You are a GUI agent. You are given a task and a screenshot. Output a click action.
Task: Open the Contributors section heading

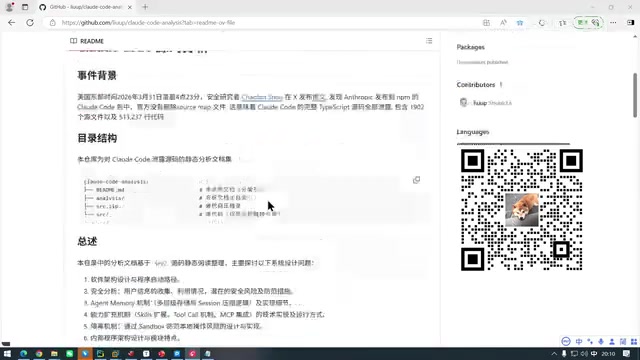coord(476,85)
